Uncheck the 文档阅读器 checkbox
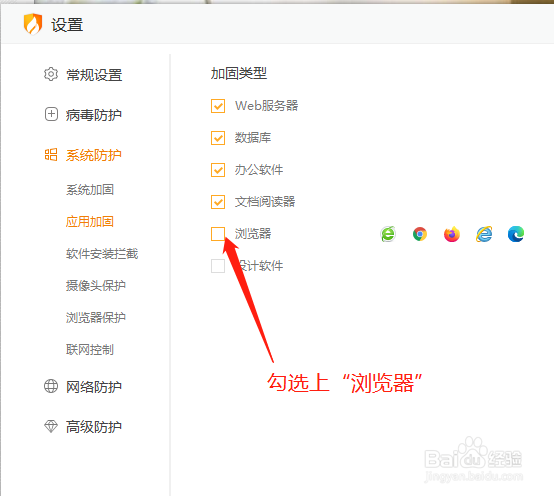The width and height of the screenshot is (554, 496). 218,202
